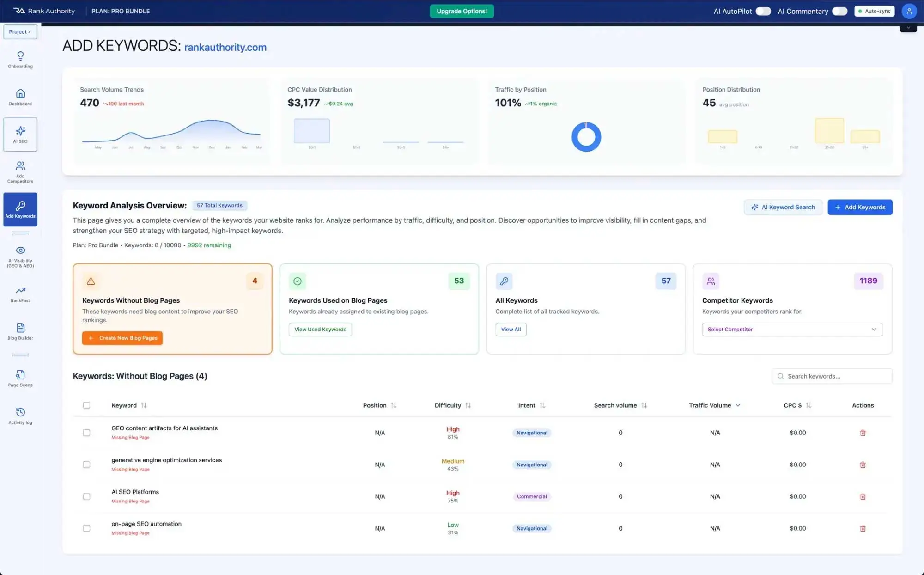Delete AI SEO Platforms keyword
The height and width of the screenshot is (575, 924).
click(x=863, y=497)
